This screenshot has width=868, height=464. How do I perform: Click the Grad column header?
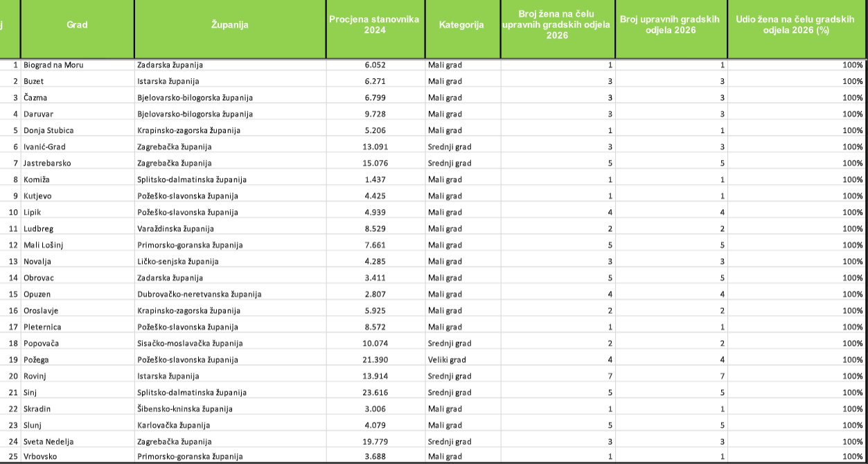tap(77, 26)
